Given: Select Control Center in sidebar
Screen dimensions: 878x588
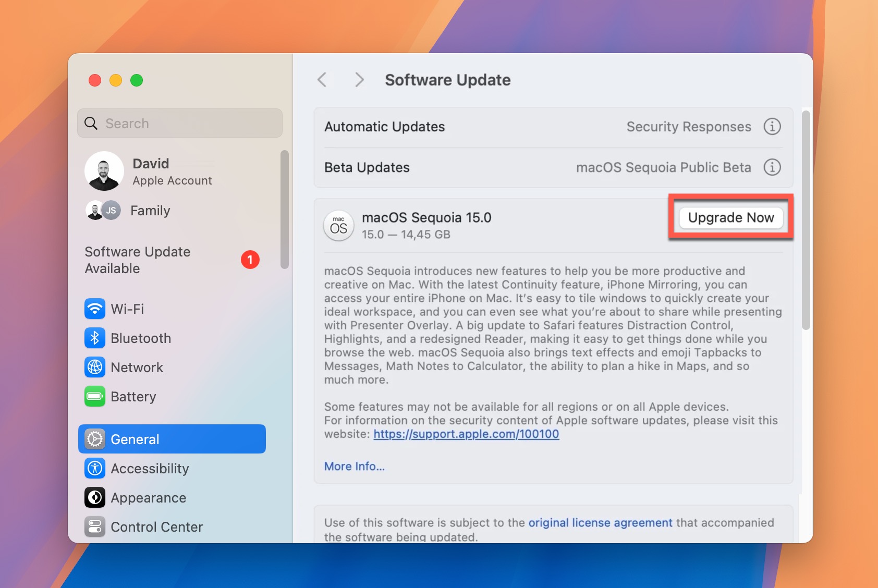Looking at the screenshot, I should click(x=172, y=526).
